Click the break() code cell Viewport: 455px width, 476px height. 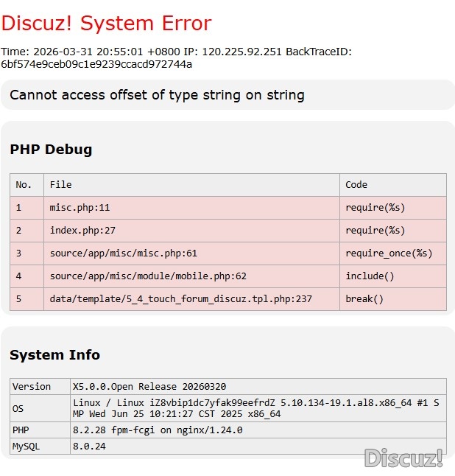click(364, 299)
